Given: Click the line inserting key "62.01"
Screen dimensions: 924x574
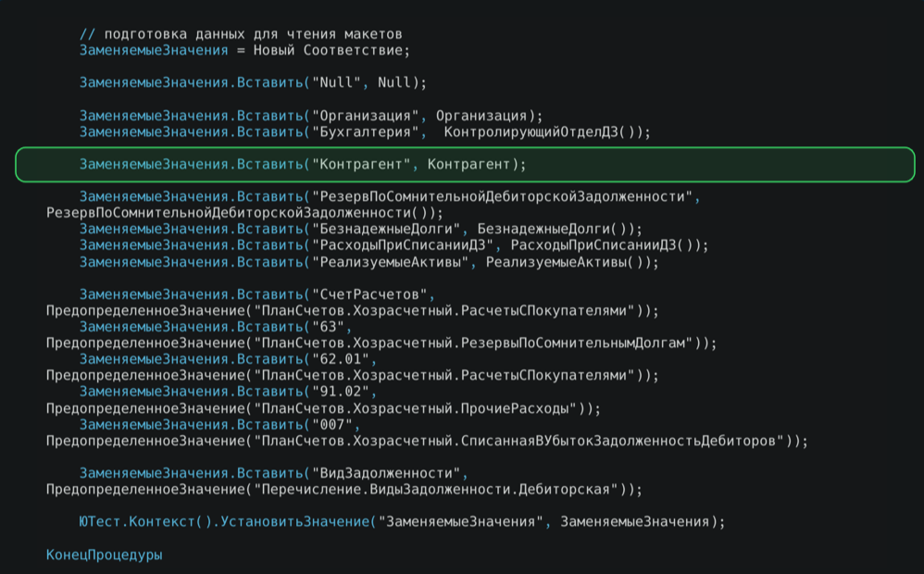Looking at the screenshot, I should 228,359.
